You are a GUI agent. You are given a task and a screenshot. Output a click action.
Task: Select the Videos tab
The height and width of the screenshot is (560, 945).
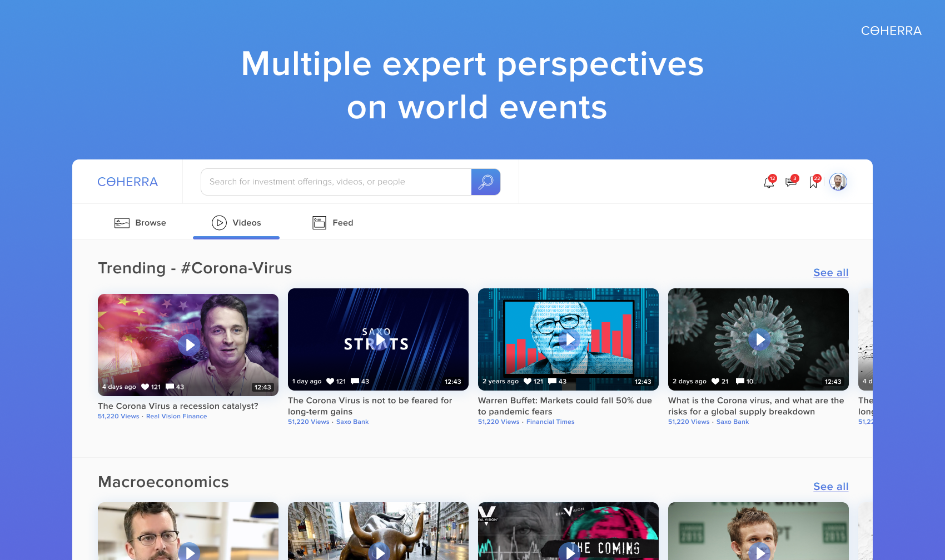236,223
